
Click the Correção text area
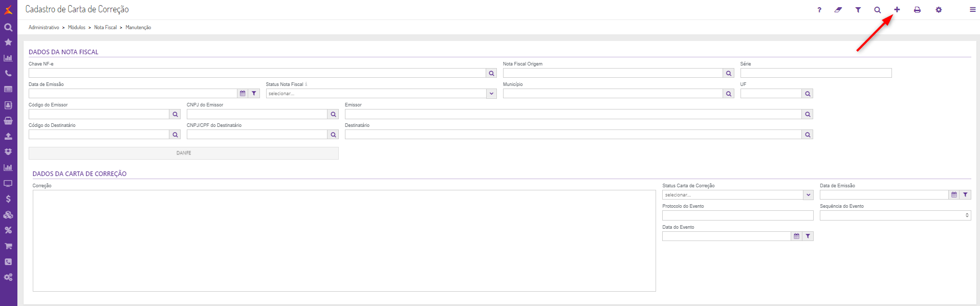tap(344, 241)
